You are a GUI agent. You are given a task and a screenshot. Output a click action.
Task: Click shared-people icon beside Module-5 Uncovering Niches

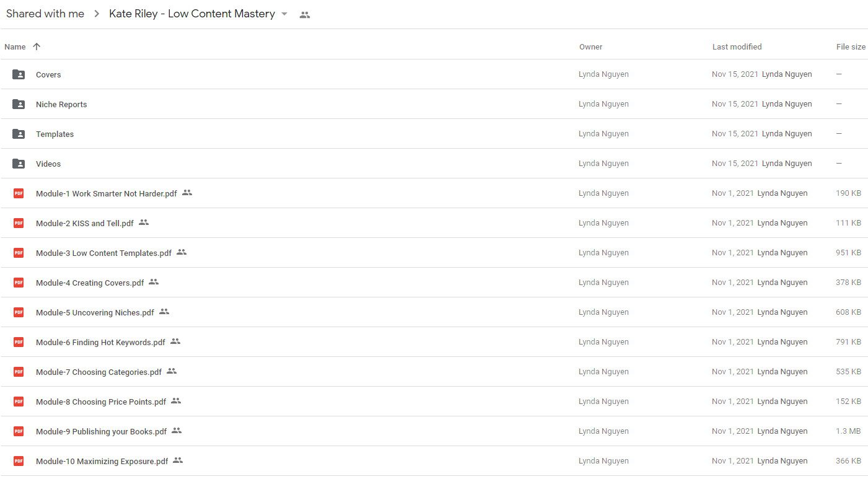(164, 312)
